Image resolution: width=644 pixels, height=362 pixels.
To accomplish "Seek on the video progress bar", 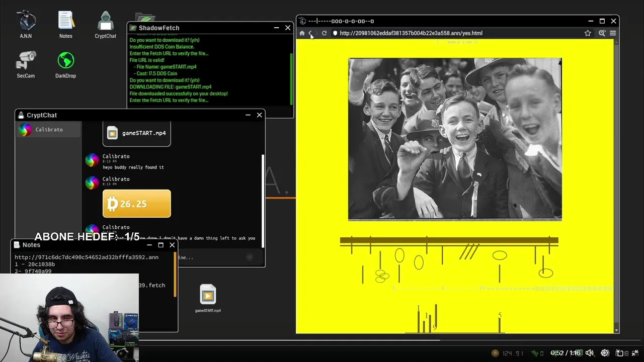I will (x=322, y=340).
